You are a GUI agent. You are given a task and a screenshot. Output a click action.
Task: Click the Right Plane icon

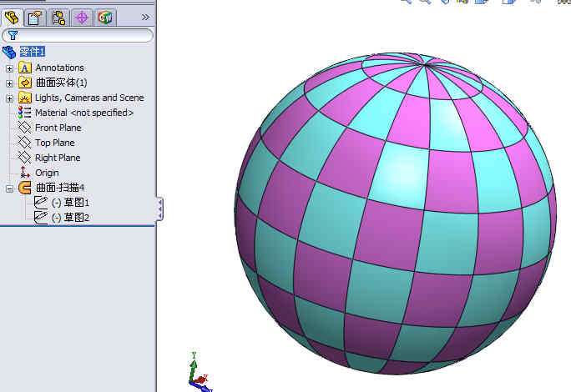pyautogui.click(x=25, y=158)
